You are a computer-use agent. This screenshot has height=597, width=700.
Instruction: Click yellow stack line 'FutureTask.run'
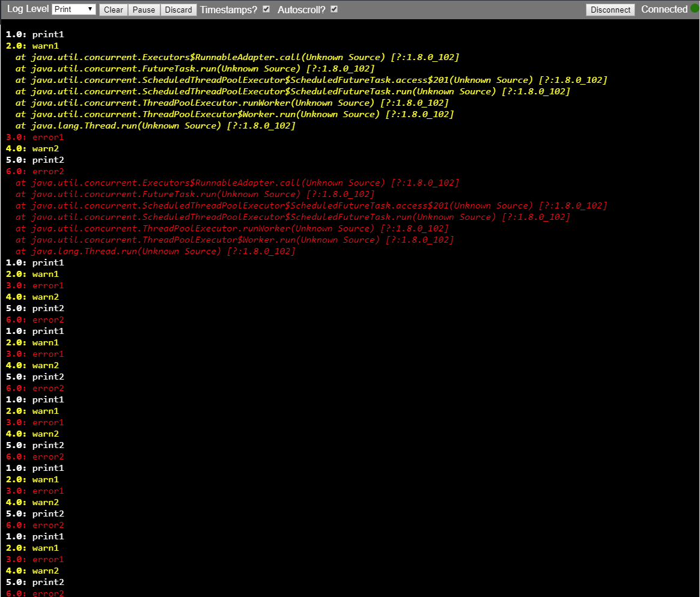tap(195, 68)
